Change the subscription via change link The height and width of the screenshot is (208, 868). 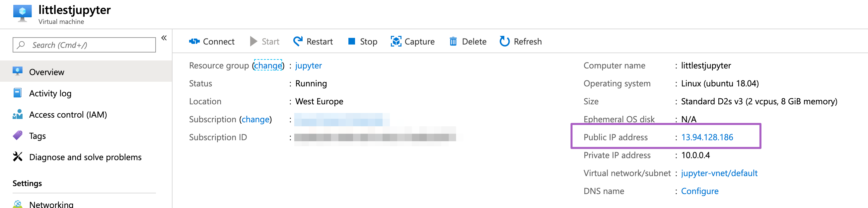coord(255,119)
